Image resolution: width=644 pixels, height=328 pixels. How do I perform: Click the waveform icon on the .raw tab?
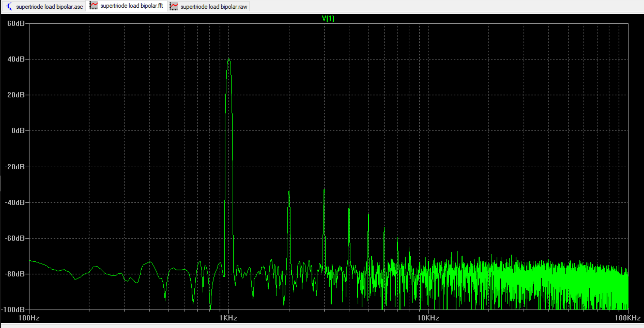click(x=174, y=6)
